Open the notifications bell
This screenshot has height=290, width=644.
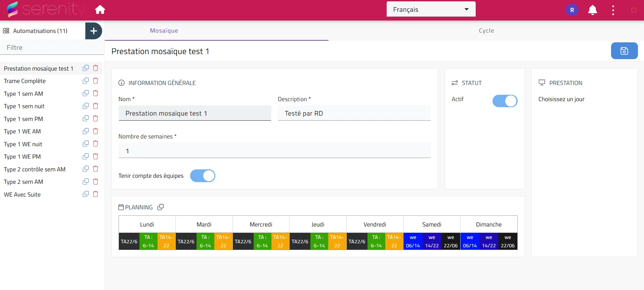tap(593, 10)
